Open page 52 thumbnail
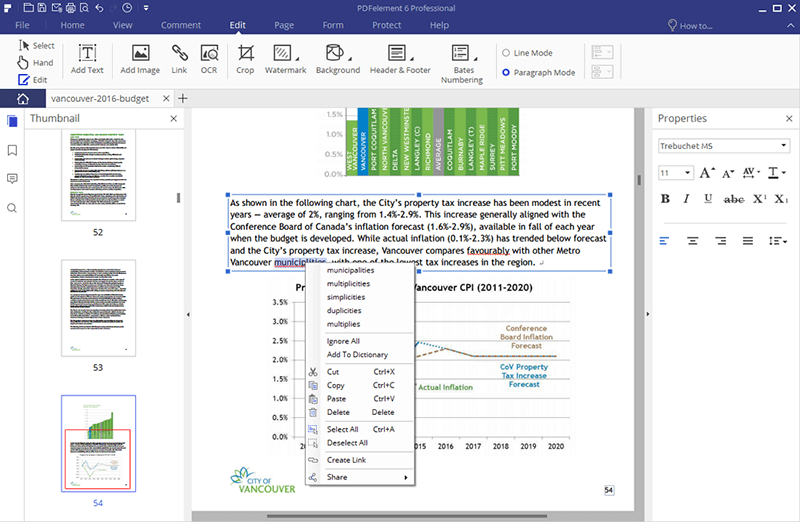 pos(98,176)
